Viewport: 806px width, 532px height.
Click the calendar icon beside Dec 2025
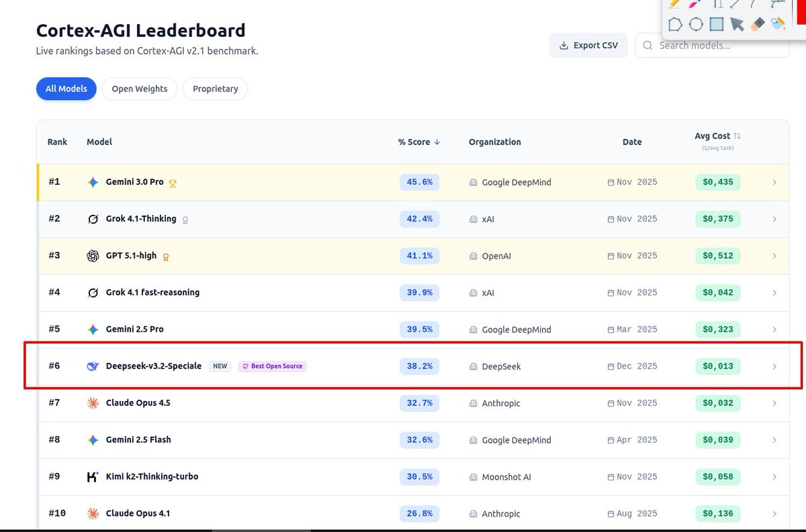(x=611, y=367)
